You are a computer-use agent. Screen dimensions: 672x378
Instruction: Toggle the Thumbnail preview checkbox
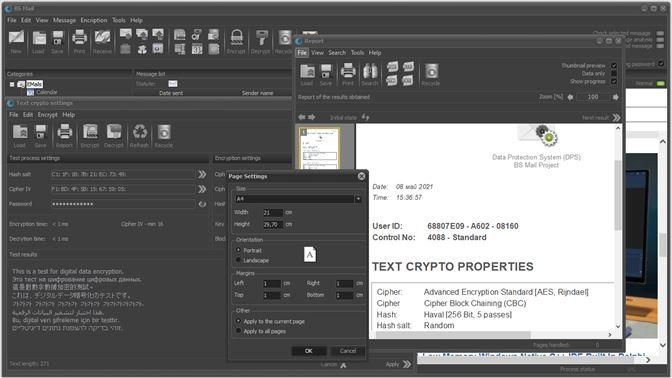pyautogui.click(x=614, y=66)
